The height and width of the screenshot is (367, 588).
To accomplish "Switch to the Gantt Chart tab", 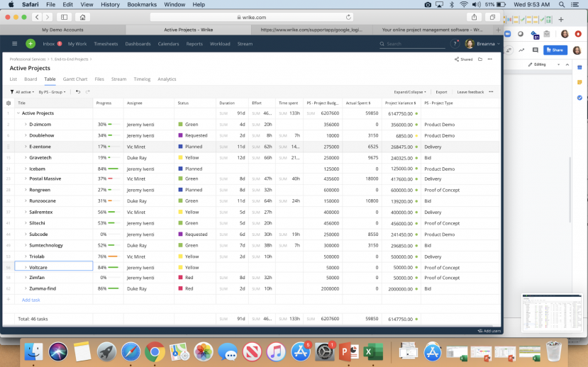I will click(x=75, y=79).
